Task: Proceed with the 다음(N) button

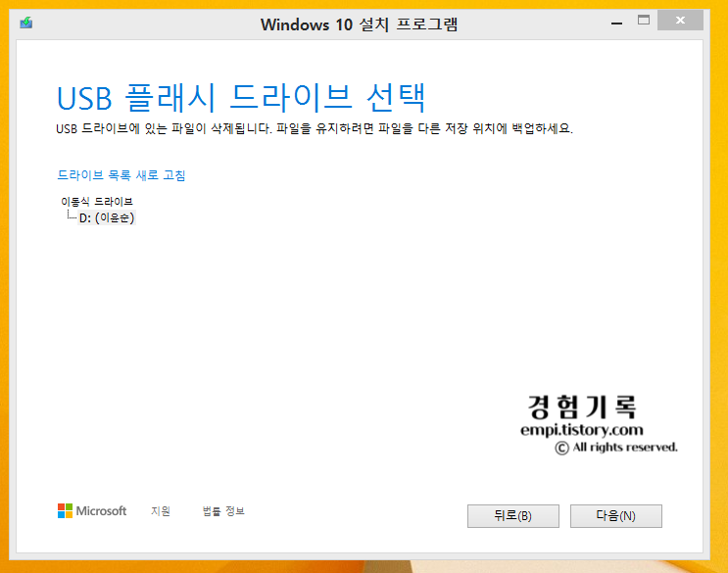Action: pyautogui.click(x=616, y=516)
